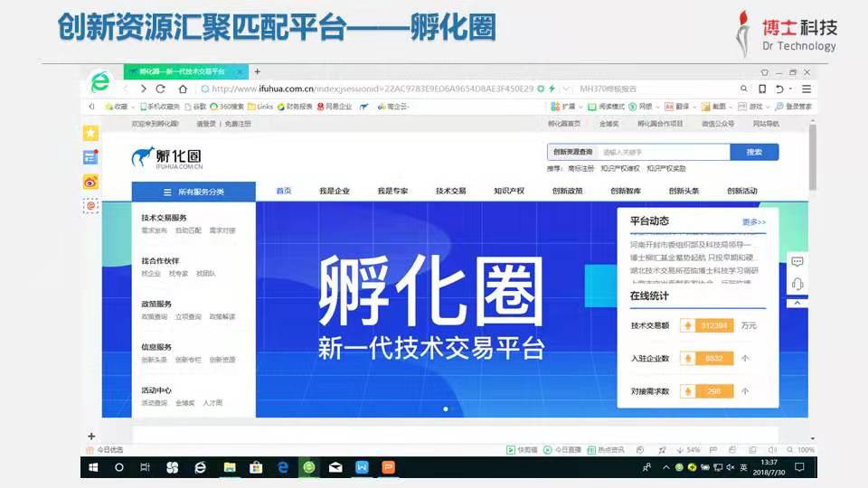Viewport: 868px width, 488px height.
Task: Open the blue news sidebar icon
Action: [90, 157]
